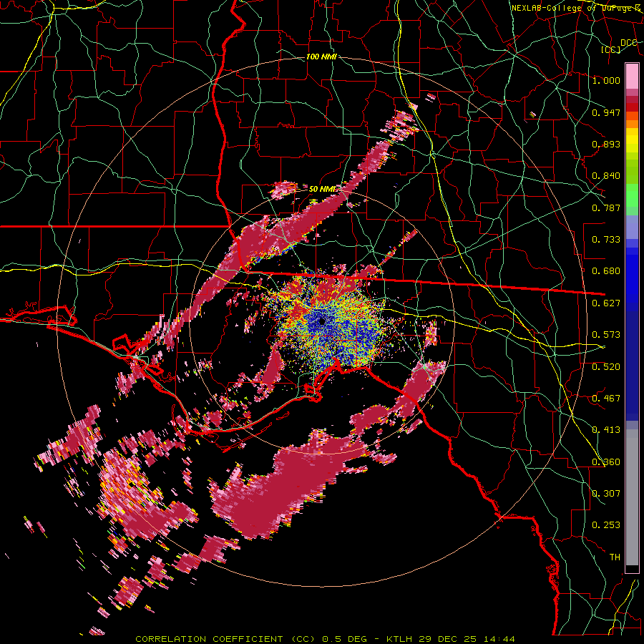Click the 1.000 colorbar value

point(606,80)
